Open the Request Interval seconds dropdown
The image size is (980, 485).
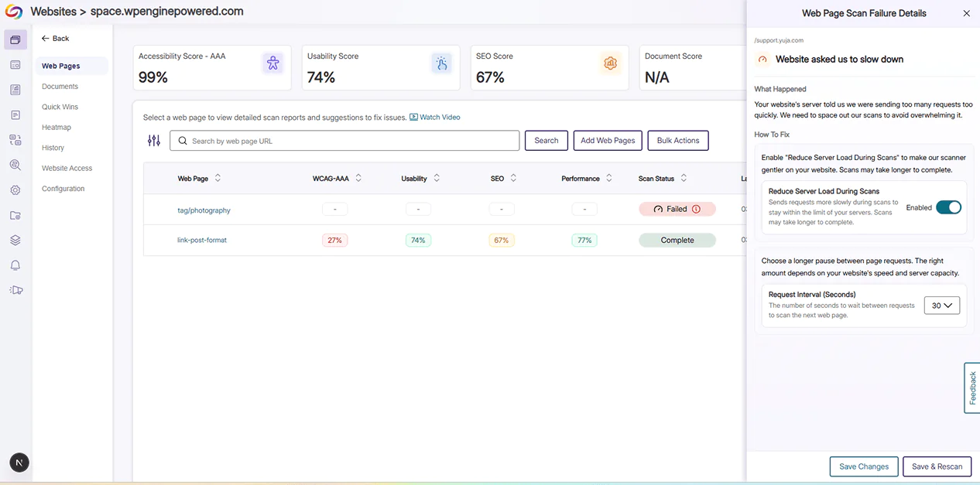coord(941,306)
